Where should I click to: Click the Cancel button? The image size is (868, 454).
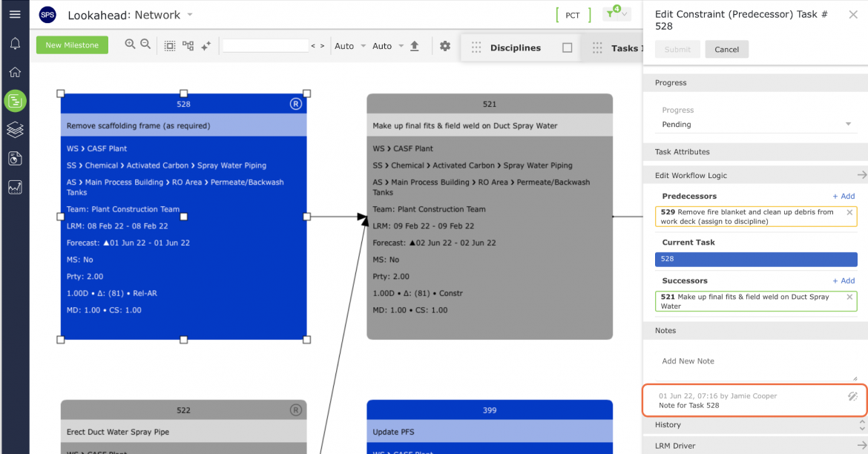(x=726, y=49)
